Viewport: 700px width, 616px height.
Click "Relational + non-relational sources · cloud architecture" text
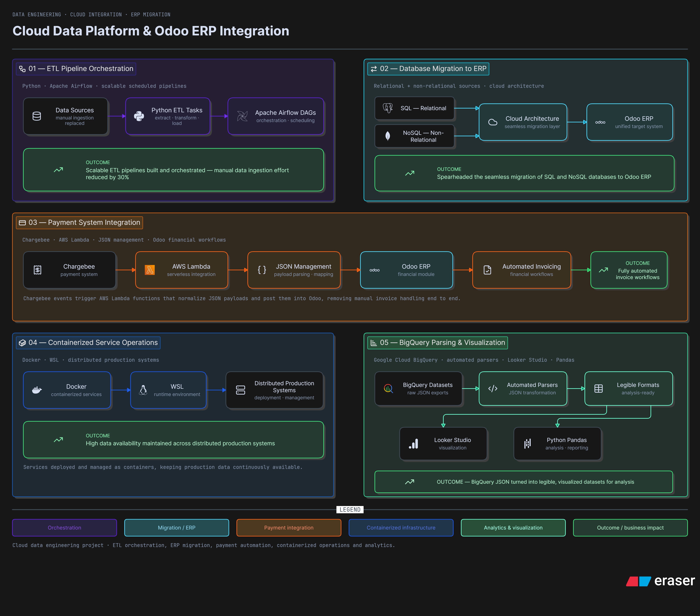click(x=459, y=86)
